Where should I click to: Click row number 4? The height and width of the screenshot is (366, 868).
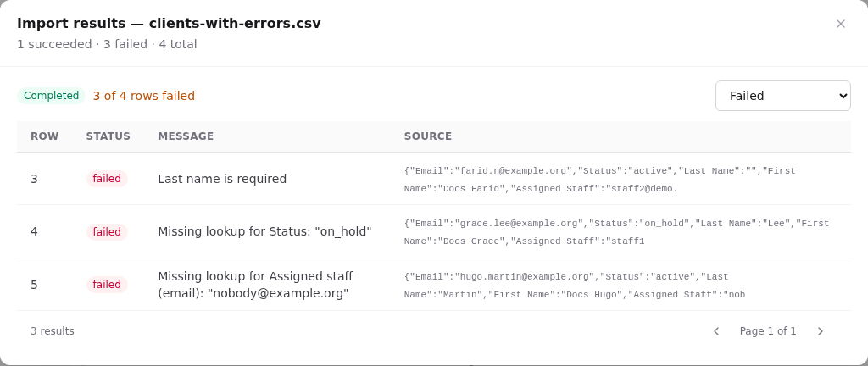34,231
